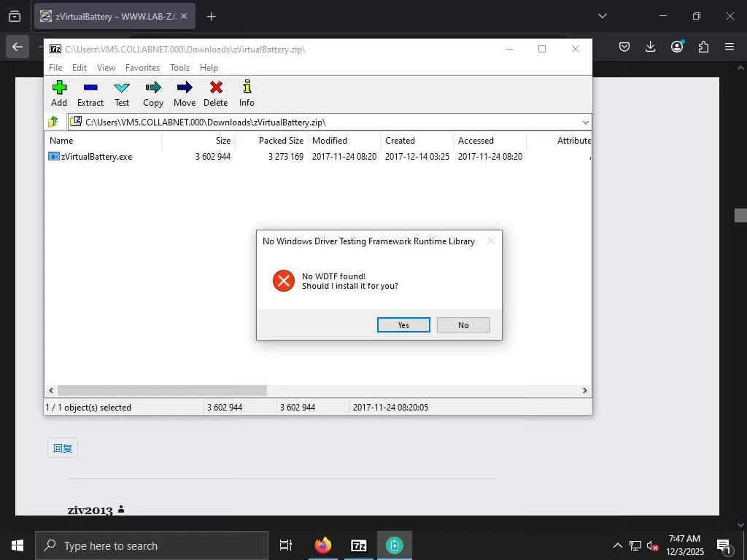Click status bar text '1 / 1 object(s) selected'
The image size is (747, 560).
coord(88,408)
